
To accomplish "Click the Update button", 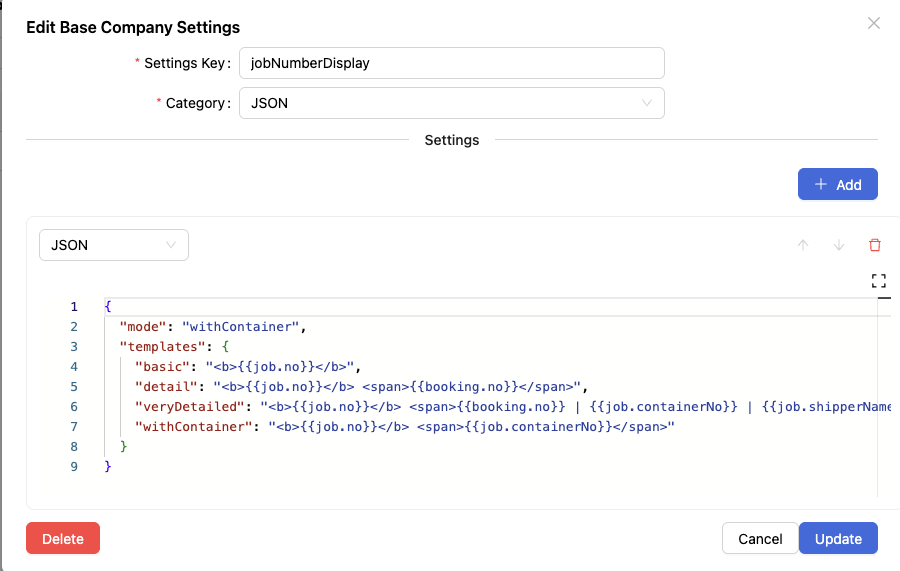I will (838, 538).
